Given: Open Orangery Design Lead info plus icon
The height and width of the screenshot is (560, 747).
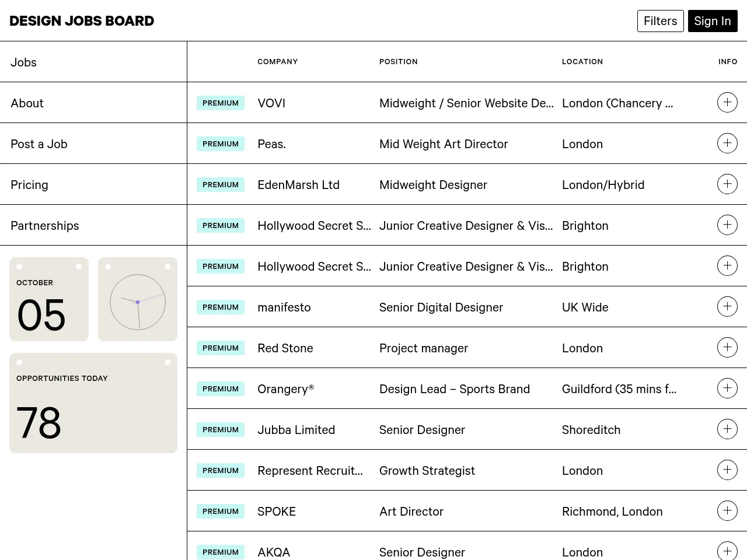Looking at the screenshot, I should [727, 388].
